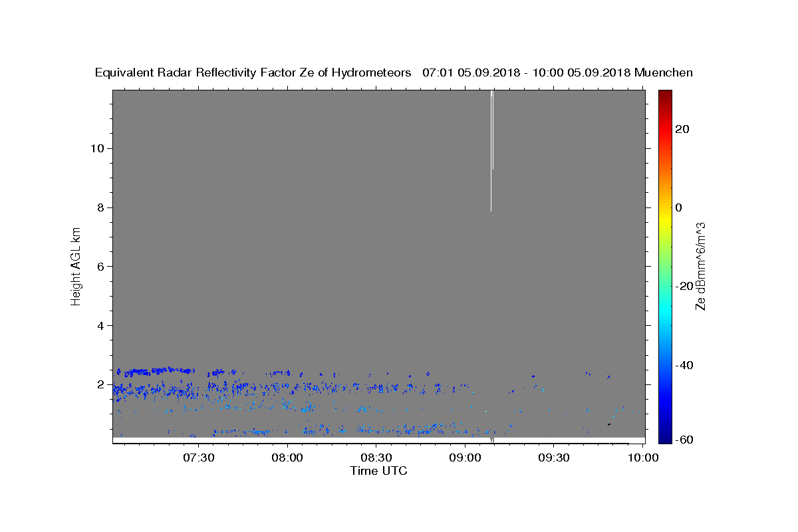The height and width of the screenshot is (532, 798).
Task: Click the '08:30' time axis label
Action: tap(376, 458)
